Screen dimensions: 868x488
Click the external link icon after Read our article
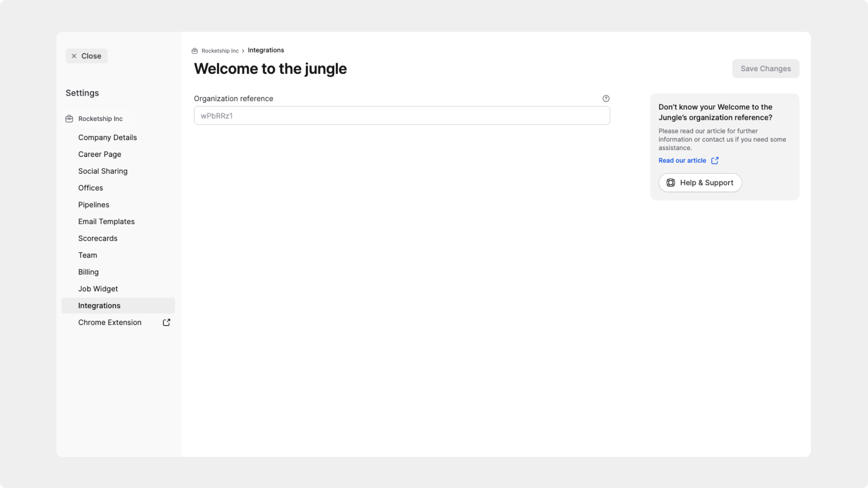[715, 160]
